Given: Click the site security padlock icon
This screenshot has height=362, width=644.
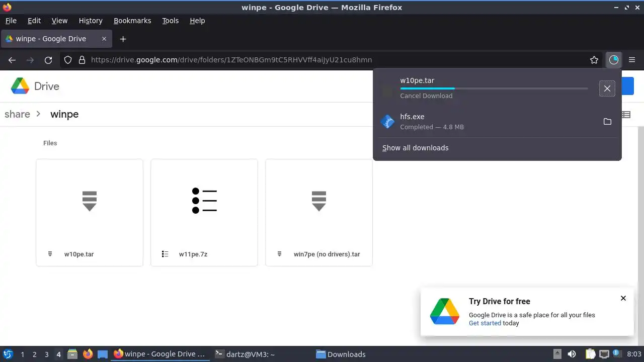Looking at the screenshot, I should tap(82, 60).
